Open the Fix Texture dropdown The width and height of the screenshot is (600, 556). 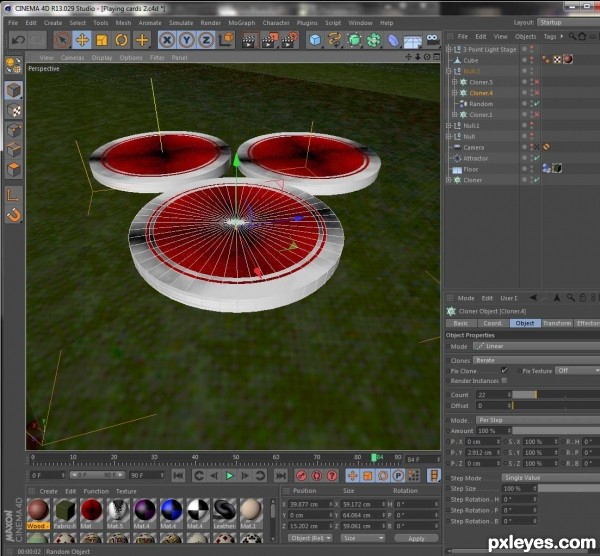point(577,371)
